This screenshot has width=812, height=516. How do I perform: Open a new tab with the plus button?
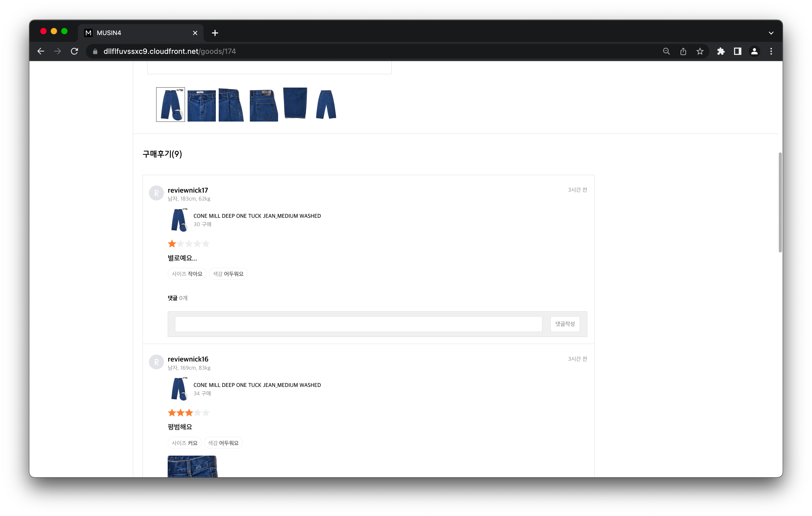[x=215, y=33]
